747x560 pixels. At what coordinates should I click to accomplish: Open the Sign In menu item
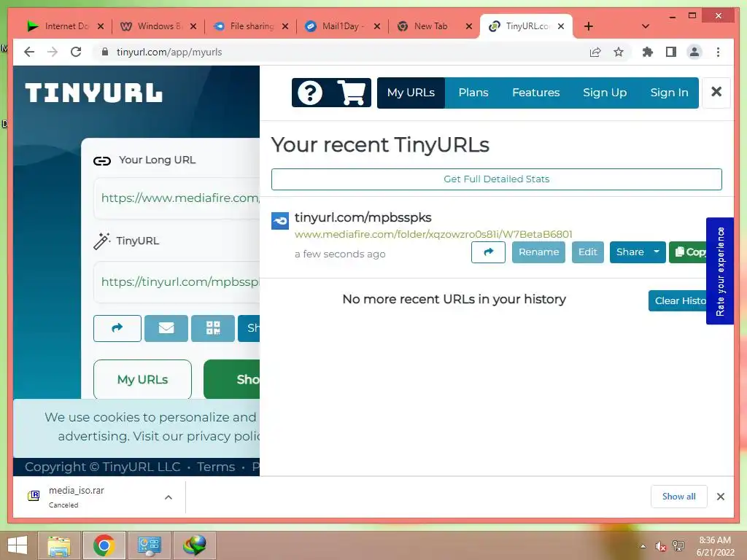pyautogui.click(x=669, y=93)
